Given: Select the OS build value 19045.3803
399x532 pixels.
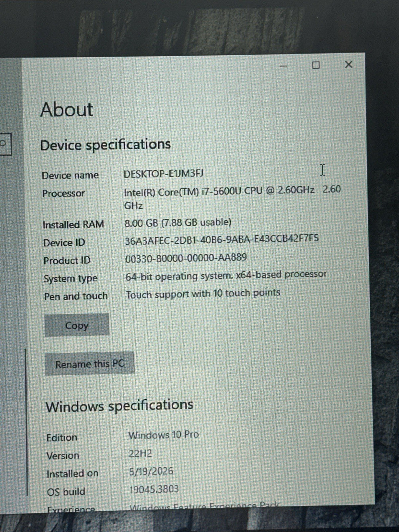Looking at the screenshot, I should tap(154, 489).
